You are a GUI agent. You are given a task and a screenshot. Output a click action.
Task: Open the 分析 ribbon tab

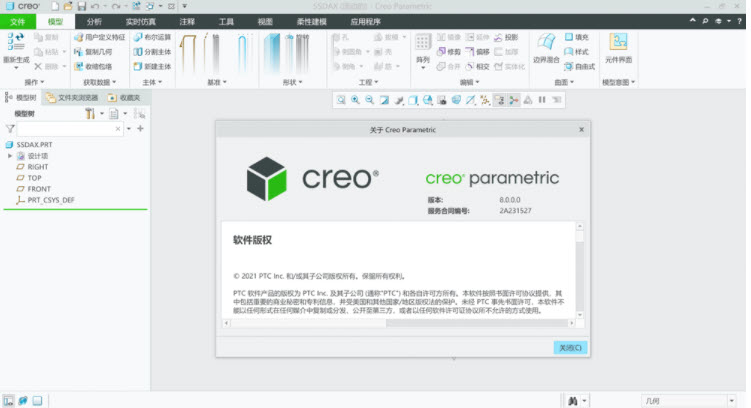94,21
